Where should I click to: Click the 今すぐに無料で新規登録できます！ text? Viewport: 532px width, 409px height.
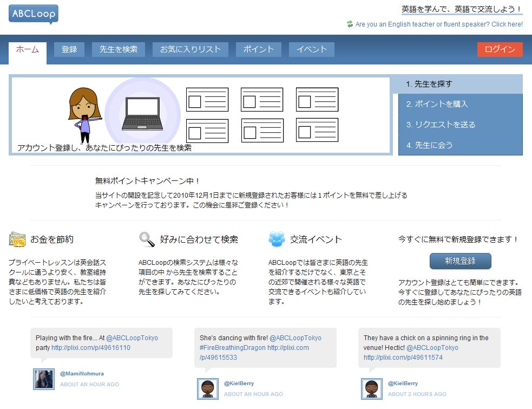(458, 239)
